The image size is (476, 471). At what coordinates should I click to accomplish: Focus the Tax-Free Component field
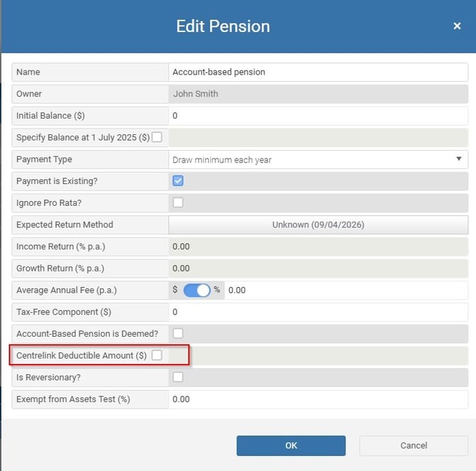coord(318,312)
